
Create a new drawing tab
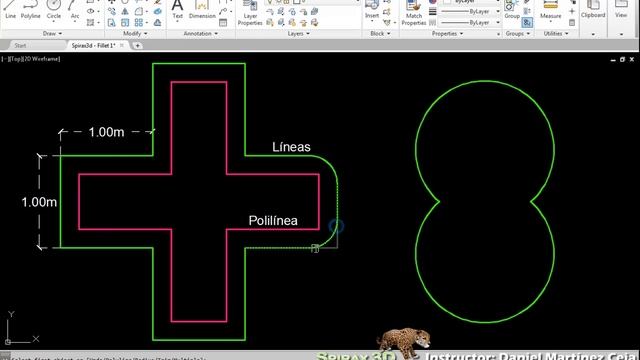point(138,46)
